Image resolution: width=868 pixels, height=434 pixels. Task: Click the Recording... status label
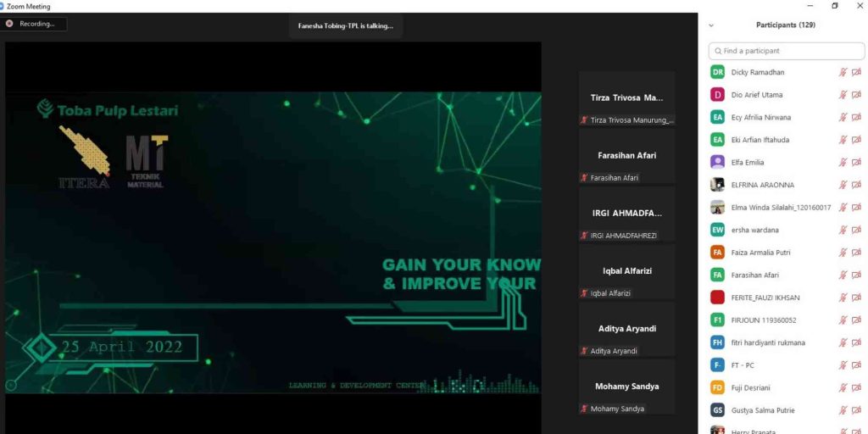[x=37, y=24]
